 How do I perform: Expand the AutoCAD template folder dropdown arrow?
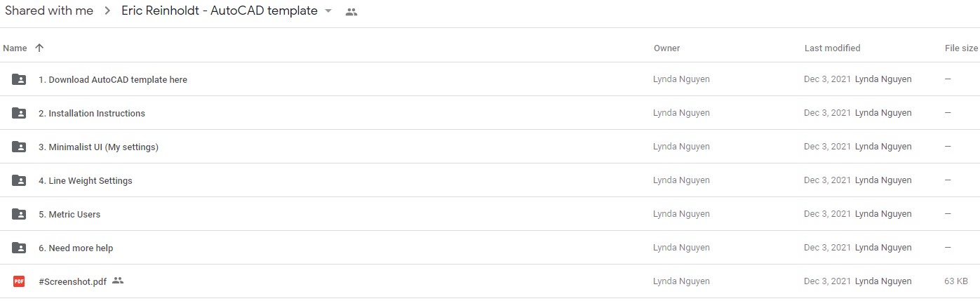[328, 11]
